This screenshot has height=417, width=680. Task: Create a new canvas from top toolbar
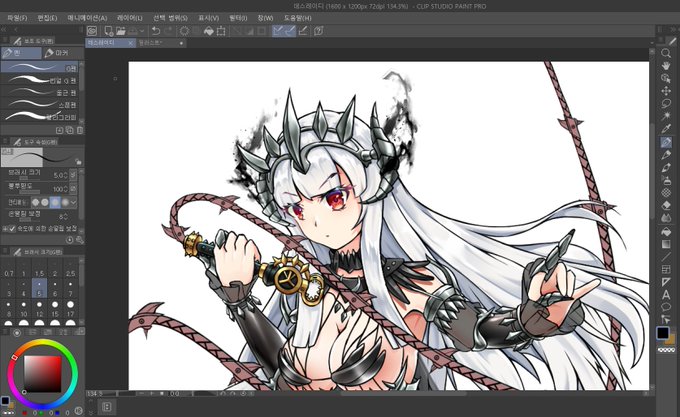click(x=108, y=31)
